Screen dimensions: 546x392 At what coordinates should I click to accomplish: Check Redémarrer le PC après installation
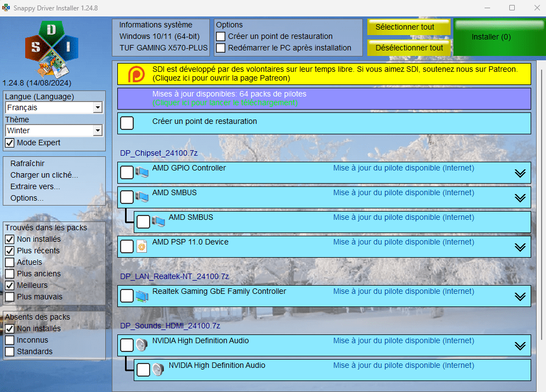pyautogui.click(x=221, y=48)
